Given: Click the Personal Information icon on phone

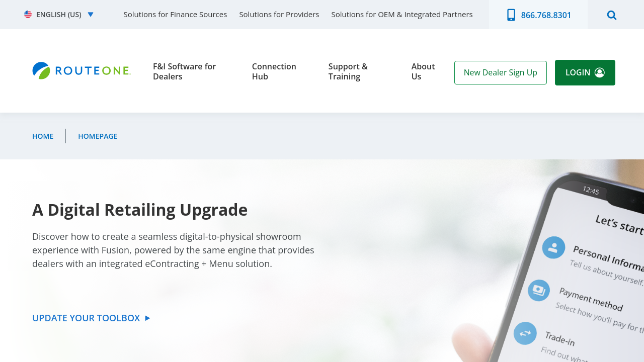Looking at the screenshot, I should pos(553,247).
